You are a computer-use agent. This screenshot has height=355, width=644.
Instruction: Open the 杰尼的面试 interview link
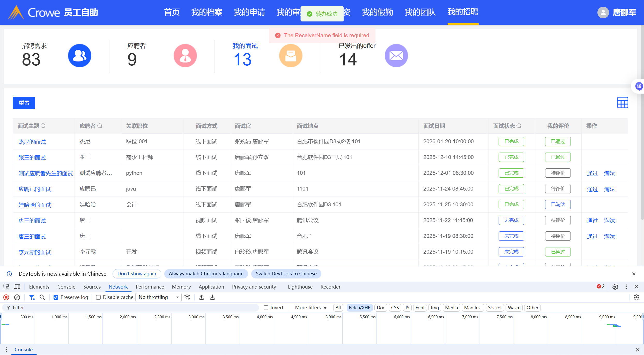coord(32,142)
